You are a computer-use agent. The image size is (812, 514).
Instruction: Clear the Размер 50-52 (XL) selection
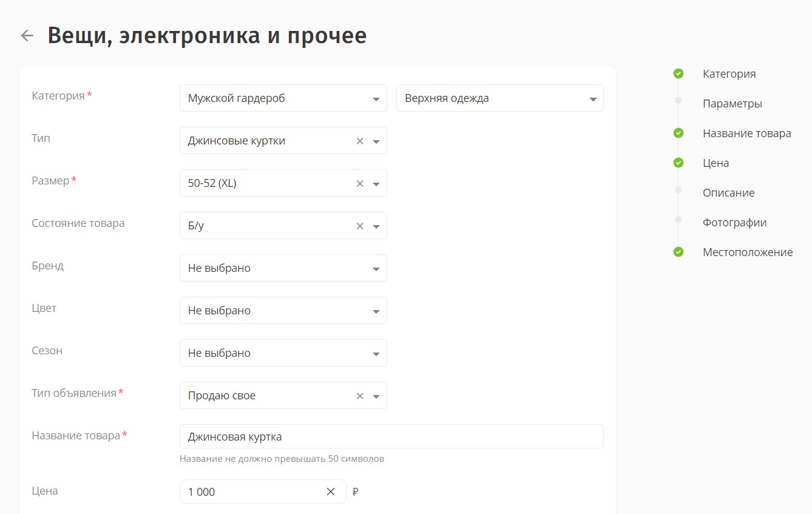click(360, 183)
